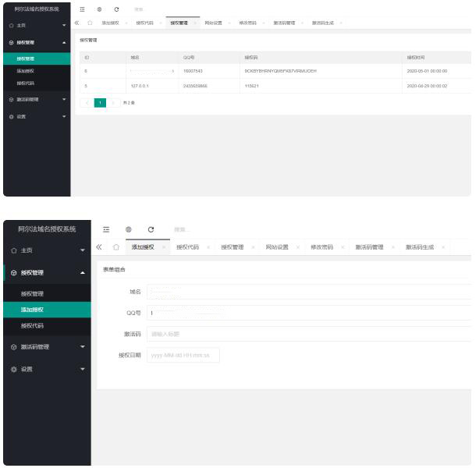476x468 pixels.
Task: Close the active 添加授权 tab in the lower window
Action: (x=164, y=247)
